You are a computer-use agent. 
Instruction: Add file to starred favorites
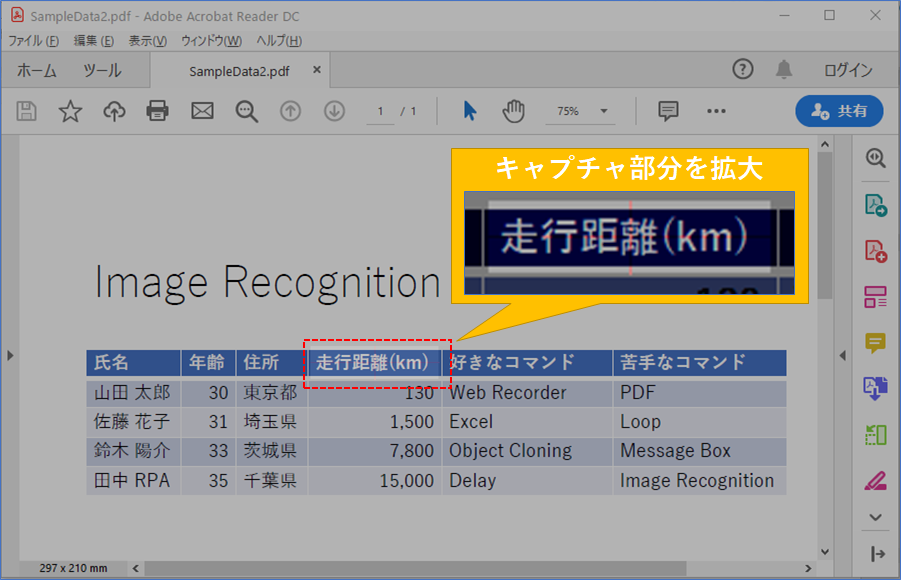(70, 111)
